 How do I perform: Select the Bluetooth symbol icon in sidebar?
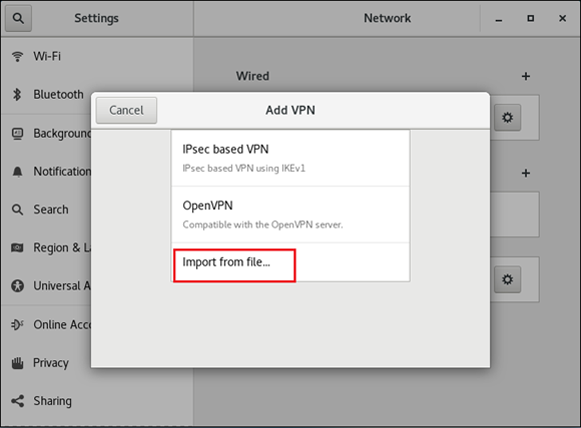pyautogui.click(x=17, y=94)
